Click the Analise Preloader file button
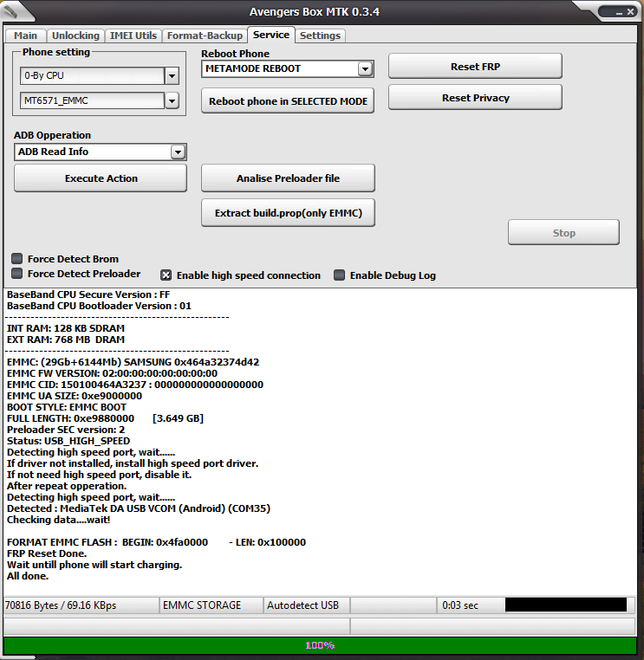Viewport: 644px width, 660px height. point(288,178)
